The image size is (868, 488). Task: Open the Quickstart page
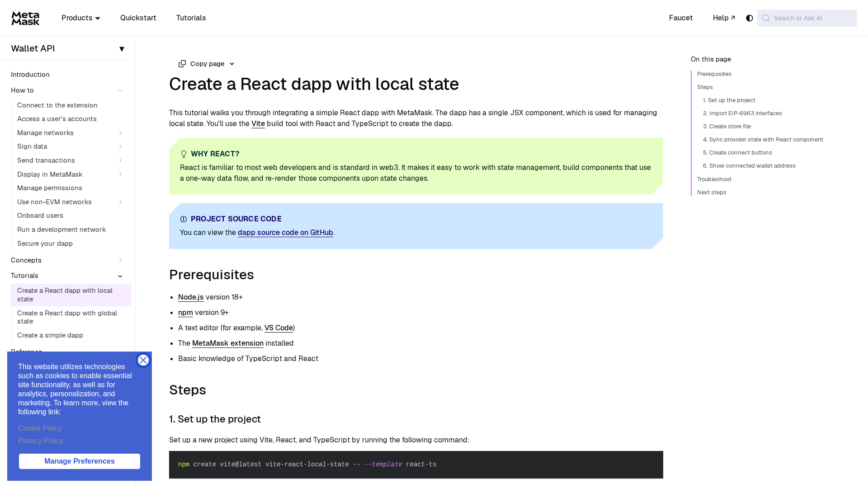pyautogui.click(x=138, y=18)
